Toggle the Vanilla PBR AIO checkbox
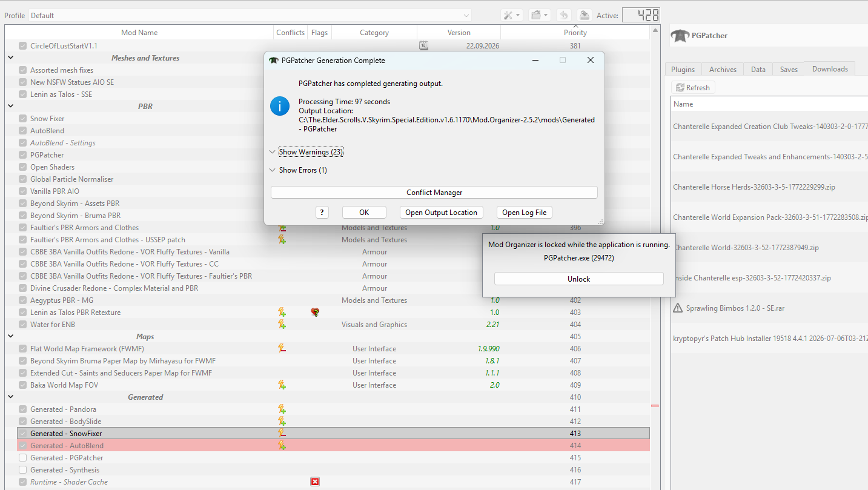Viewport: 868px width, 490px height. pyautogui.click(x=22, y=191)
